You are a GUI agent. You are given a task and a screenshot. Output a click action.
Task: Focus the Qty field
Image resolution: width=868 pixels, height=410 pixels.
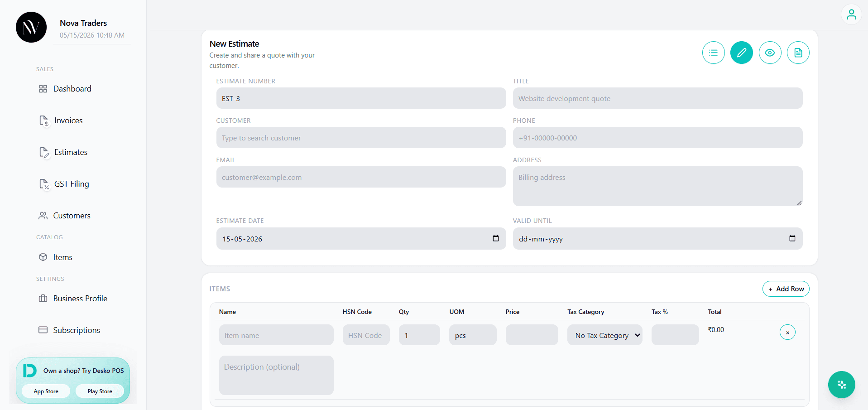coord(419,335)
